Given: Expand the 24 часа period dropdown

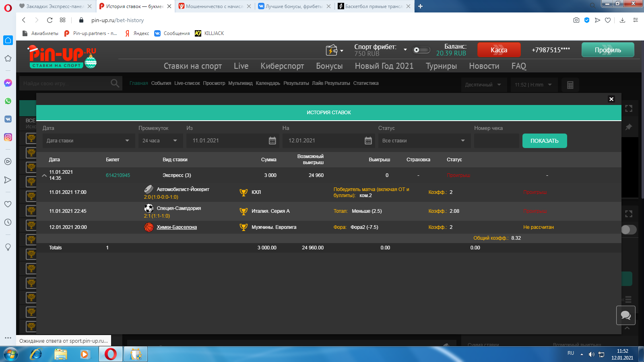Looking at the screenshot, I should click(160, 141).
